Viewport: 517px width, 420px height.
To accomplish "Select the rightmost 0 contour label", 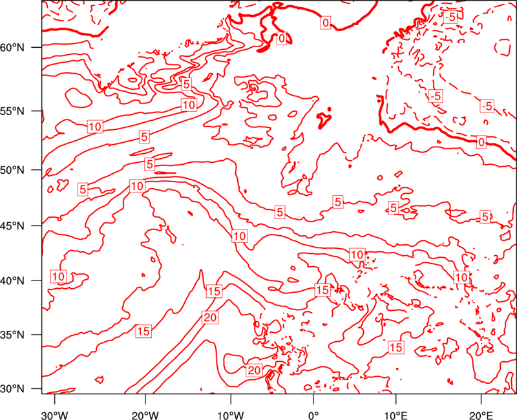I will (x=481, y=142).
